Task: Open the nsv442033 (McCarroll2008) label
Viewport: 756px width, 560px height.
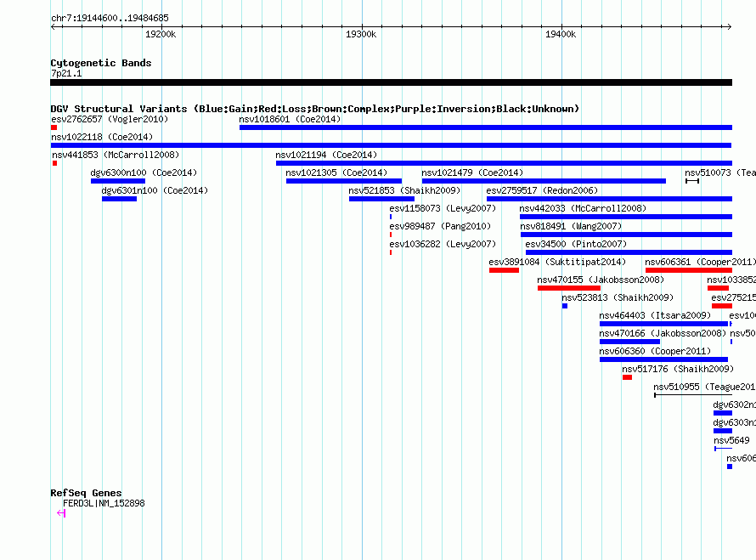Action: 583,208
